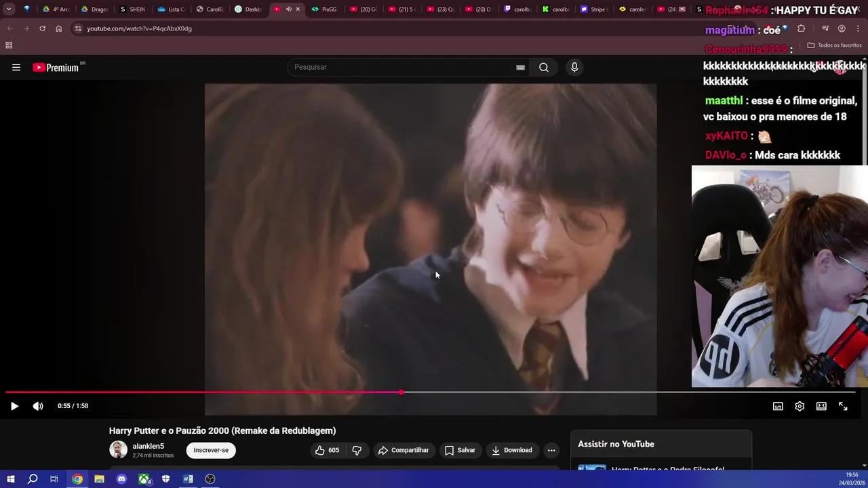Open File Explorer from the taskbar
The width and height of the screenshot is (868, 488).
99,479
